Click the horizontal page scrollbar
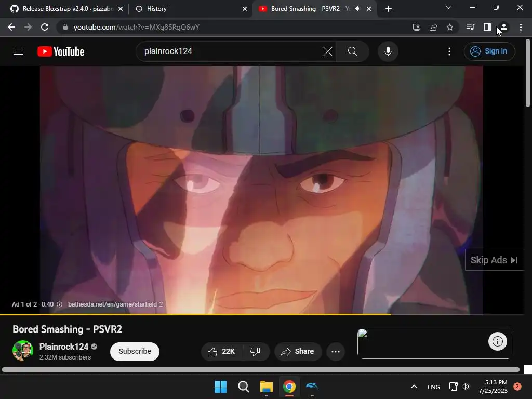 [261, 369]
